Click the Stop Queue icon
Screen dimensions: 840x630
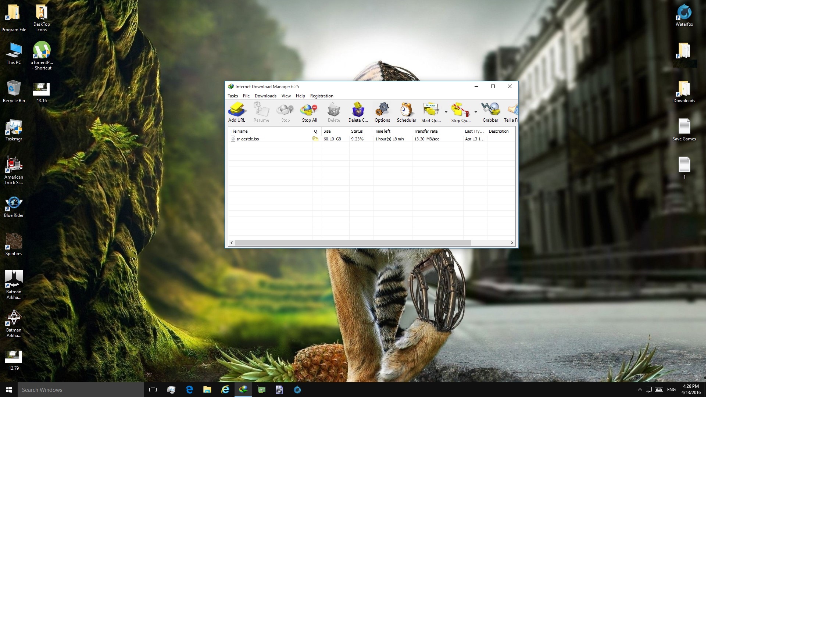[460, 111]
